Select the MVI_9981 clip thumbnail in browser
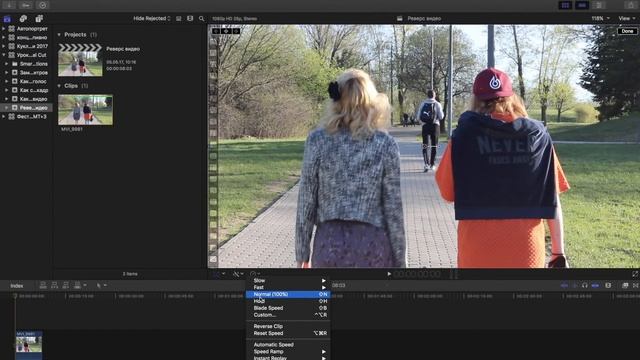 pos(85,110)
